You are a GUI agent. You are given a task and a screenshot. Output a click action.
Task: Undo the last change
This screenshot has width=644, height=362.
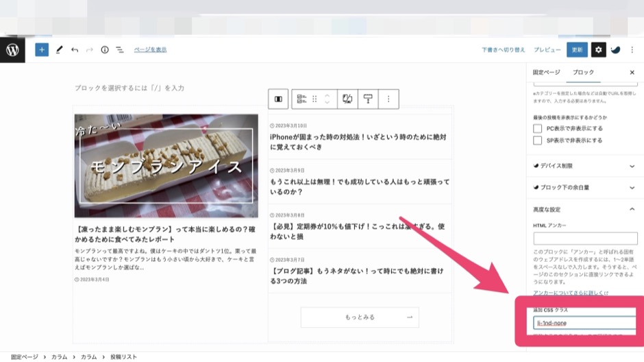(x=75, y=50)
